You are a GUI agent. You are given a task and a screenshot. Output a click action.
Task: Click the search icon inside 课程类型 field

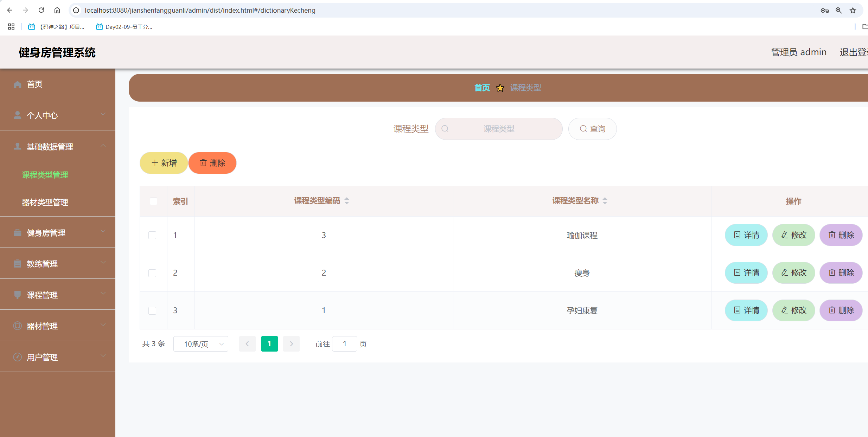pyautogui.click(x=445, y=129)
